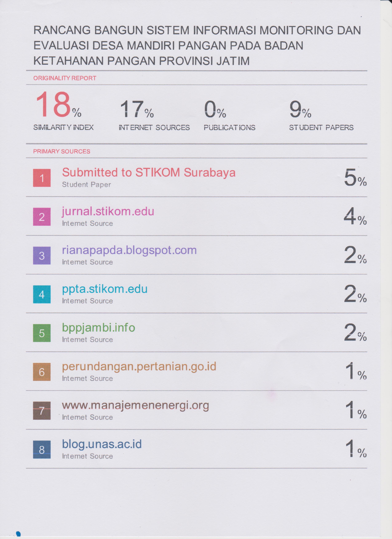
Task: Open rianapapda.blogspot.com source link
Action: pyautogui.click(x=129, y=250)
